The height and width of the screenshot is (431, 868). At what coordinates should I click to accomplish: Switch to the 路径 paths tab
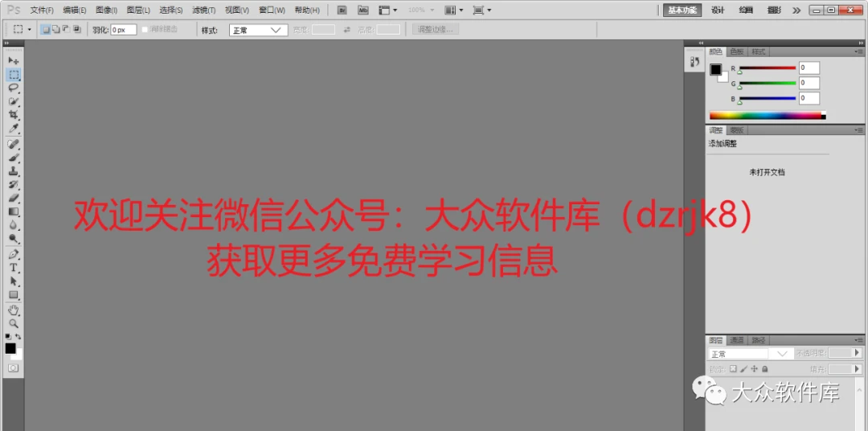coord(758,340)
